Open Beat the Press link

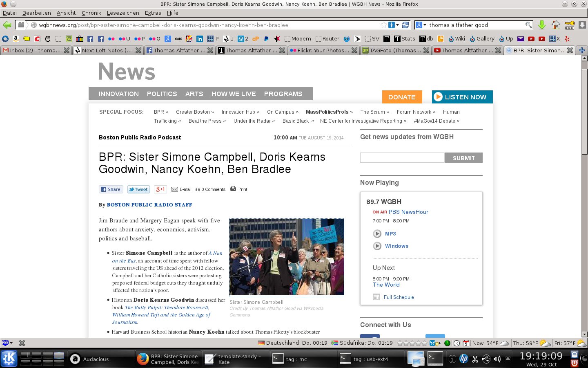[x=207, y=121]
